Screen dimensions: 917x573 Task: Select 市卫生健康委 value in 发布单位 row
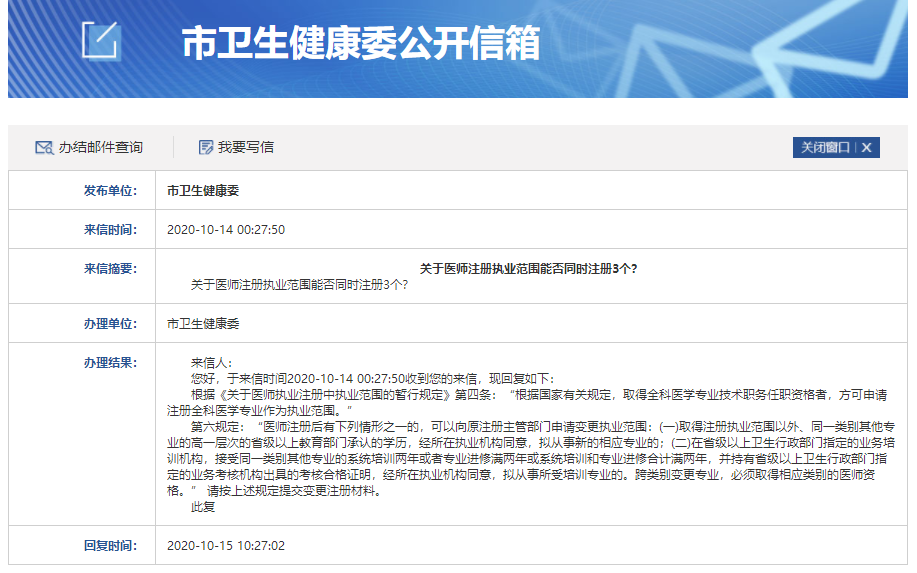203,190
